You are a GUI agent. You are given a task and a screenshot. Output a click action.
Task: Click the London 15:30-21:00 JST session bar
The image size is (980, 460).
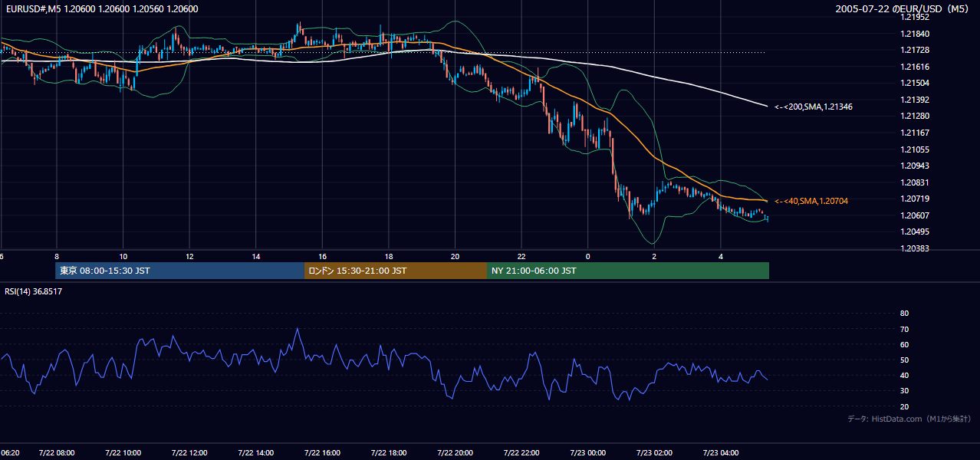click(x=396, y=271)
